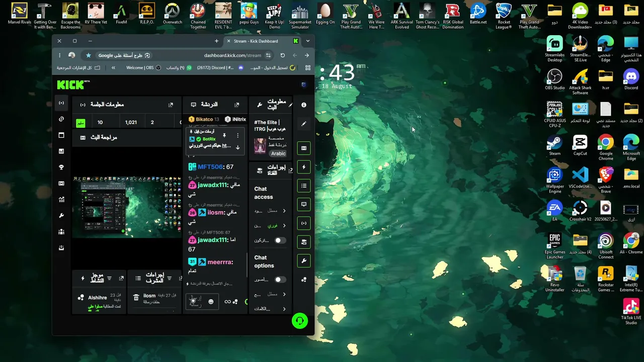644x362 pixels.
Task: Open a new browser tab
Action: 216,41
